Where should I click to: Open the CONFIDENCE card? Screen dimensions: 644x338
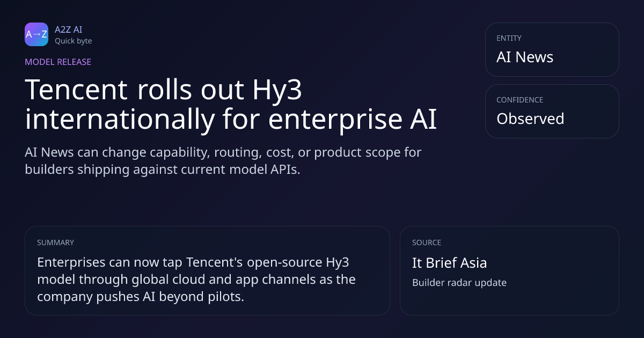[552, 111]
